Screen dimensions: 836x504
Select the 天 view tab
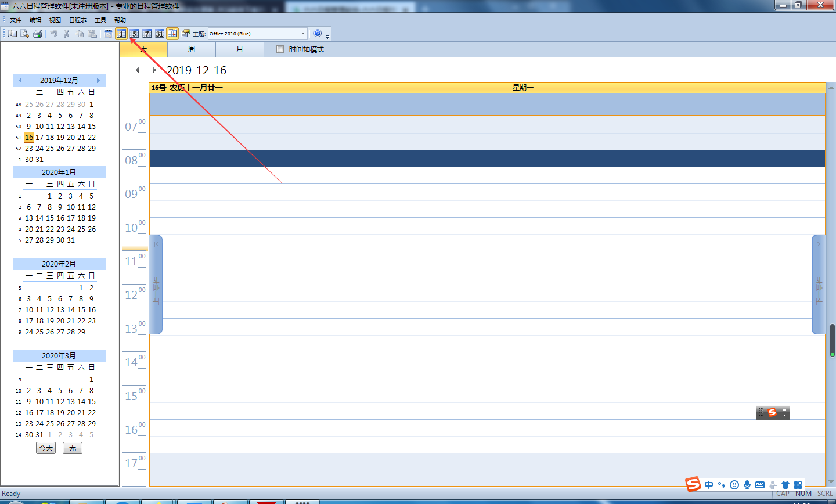pos(143,49)
